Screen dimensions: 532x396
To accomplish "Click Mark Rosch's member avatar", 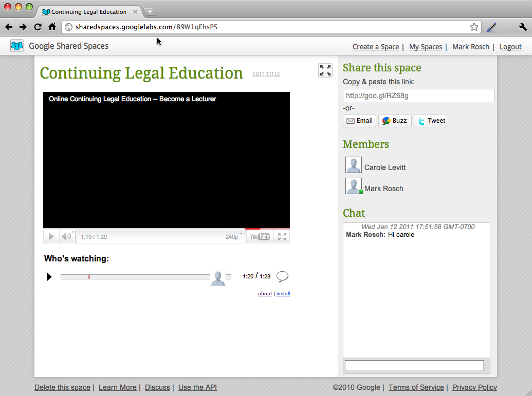I will point(354,186).
